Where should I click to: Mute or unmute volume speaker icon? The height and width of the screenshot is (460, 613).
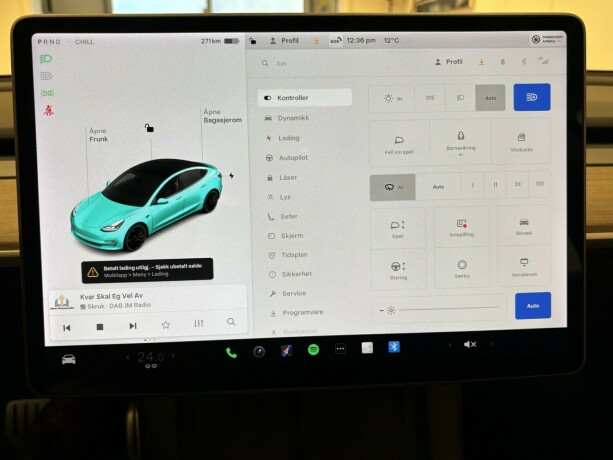click(x=470, y=344)
